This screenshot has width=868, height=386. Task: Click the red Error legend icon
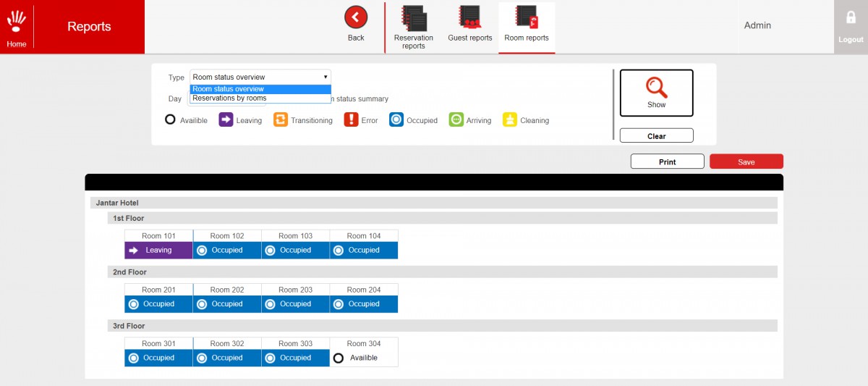point(352,120)
